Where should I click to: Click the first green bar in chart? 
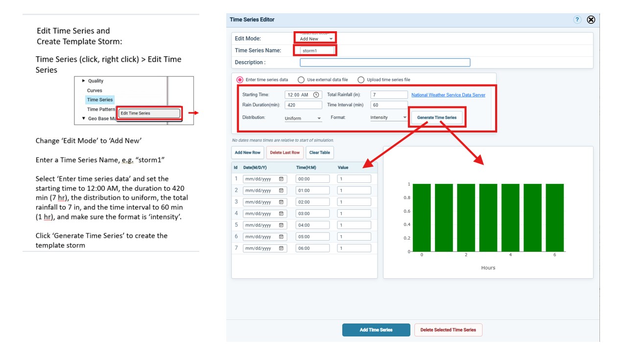[x=422, y=218]
